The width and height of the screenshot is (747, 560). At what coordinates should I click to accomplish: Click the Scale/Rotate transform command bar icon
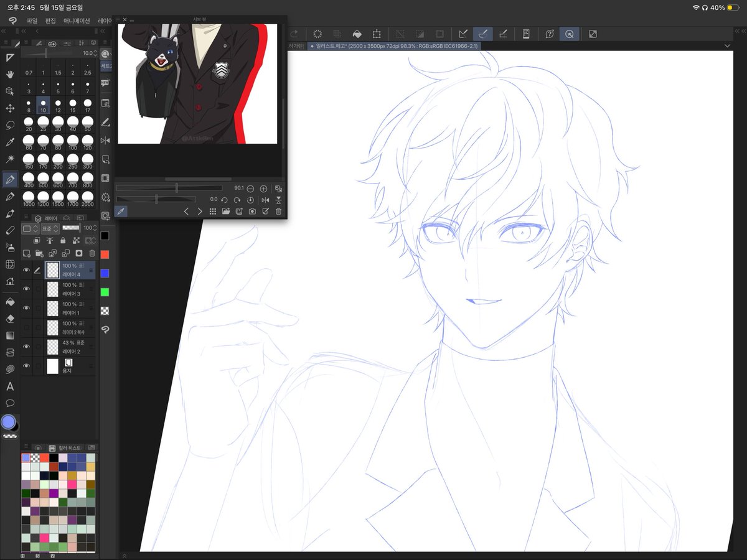pos(377,34)
